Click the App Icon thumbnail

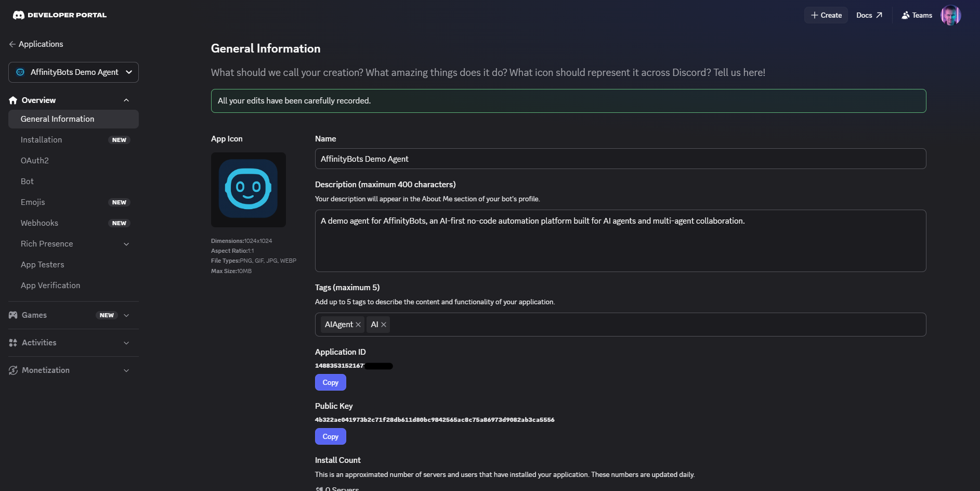[248, 189]
